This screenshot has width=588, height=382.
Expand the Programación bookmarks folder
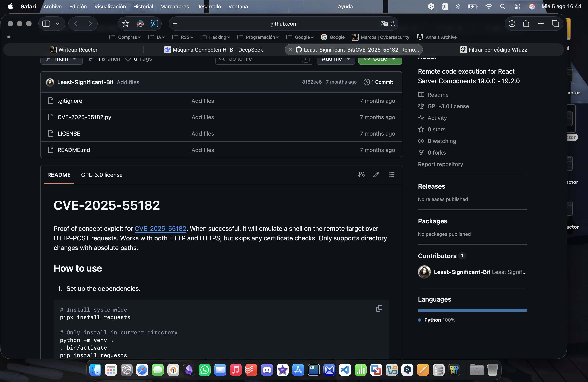pos(258,37)
